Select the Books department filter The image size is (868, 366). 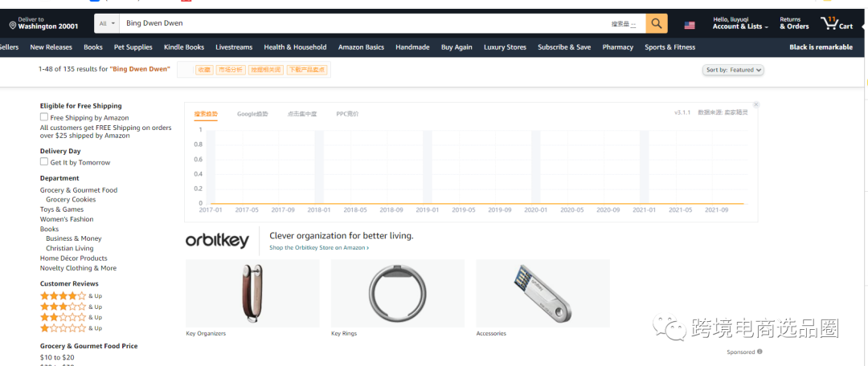(49, 229)
